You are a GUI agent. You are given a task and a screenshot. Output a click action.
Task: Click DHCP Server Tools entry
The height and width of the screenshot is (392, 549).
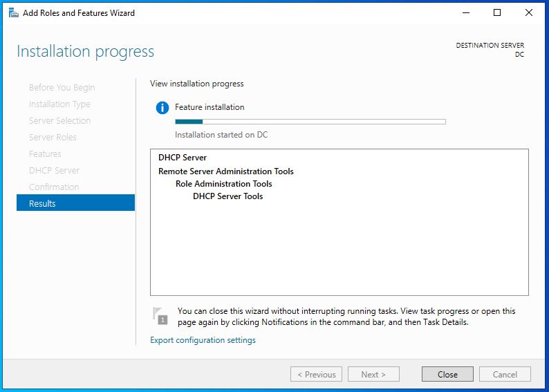click(228, 196)
